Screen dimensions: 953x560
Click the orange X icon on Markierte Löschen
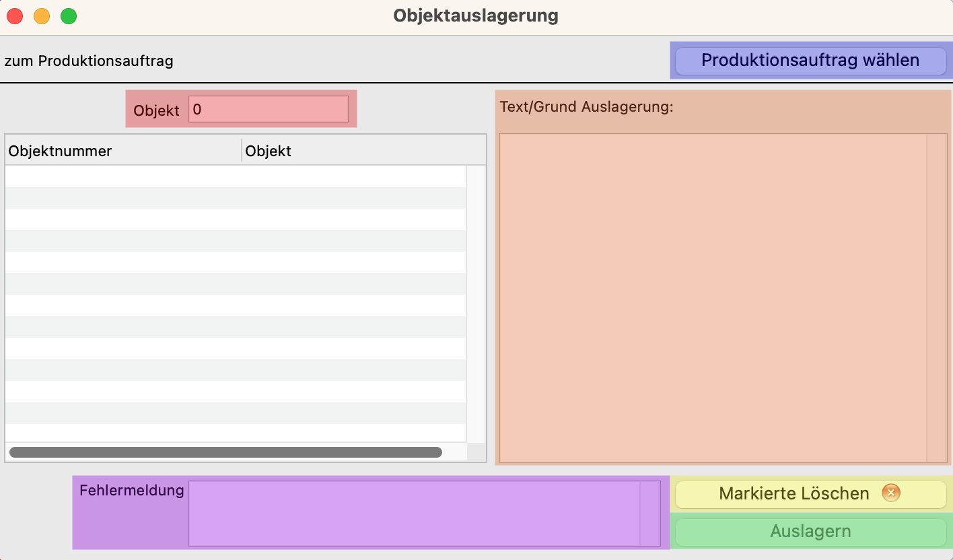pos(890,493)
